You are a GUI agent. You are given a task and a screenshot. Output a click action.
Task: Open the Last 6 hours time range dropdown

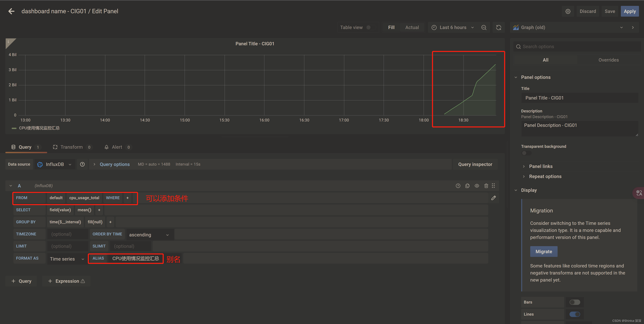click(x=453, y=28)
